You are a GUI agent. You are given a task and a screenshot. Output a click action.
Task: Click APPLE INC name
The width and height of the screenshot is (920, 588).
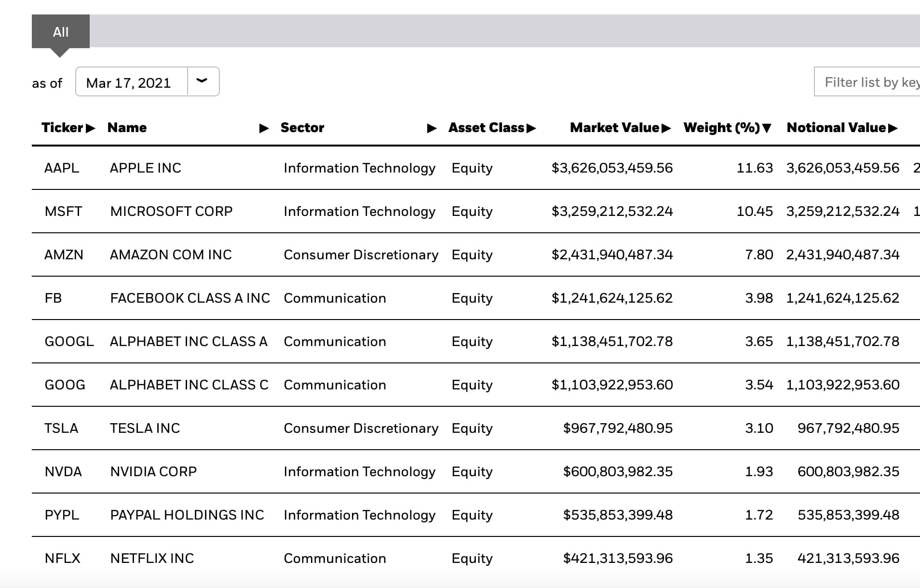(x=146, y=168)
